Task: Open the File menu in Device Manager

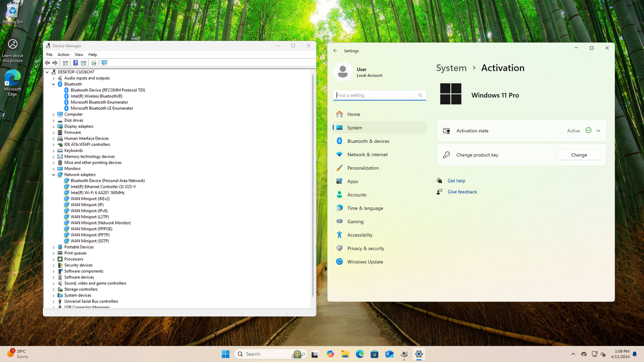Action: point(49,55)
